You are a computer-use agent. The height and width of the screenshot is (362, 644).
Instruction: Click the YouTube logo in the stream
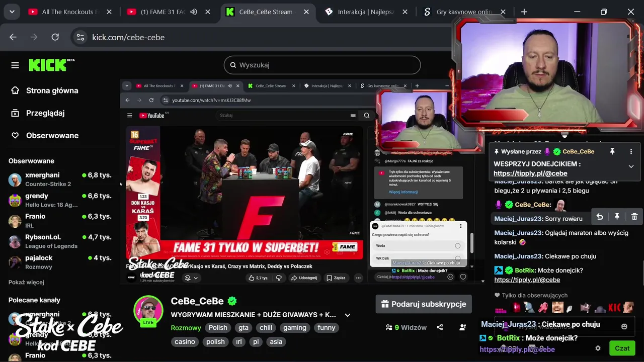point(153,115)
